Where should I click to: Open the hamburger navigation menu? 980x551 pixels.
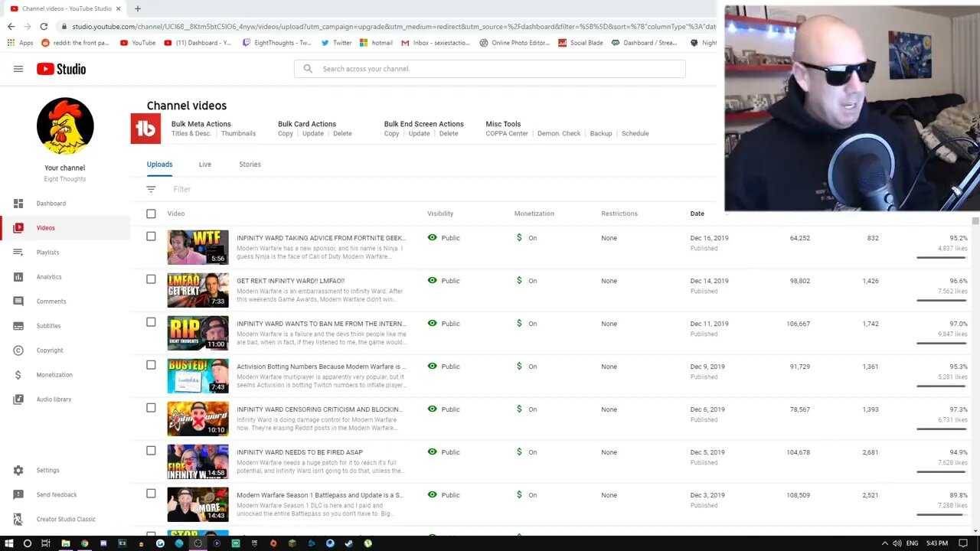pos(18,69)
